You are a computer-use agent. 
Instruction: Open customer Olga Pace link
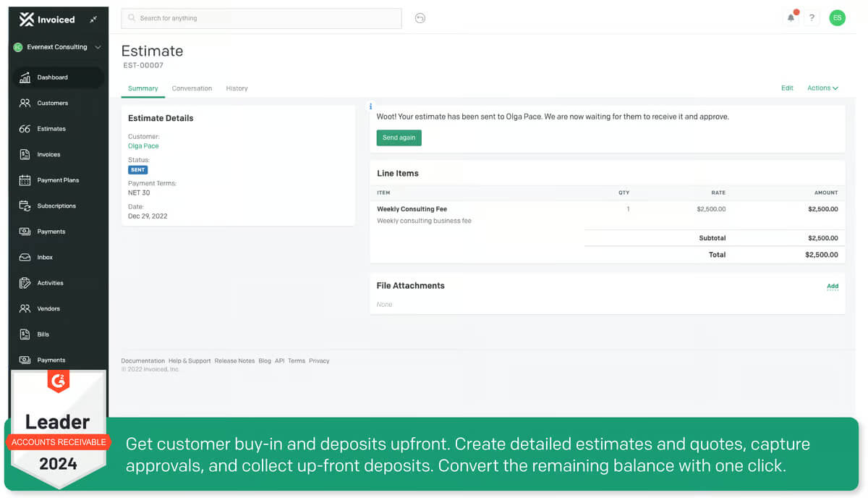tap(143, 146)
